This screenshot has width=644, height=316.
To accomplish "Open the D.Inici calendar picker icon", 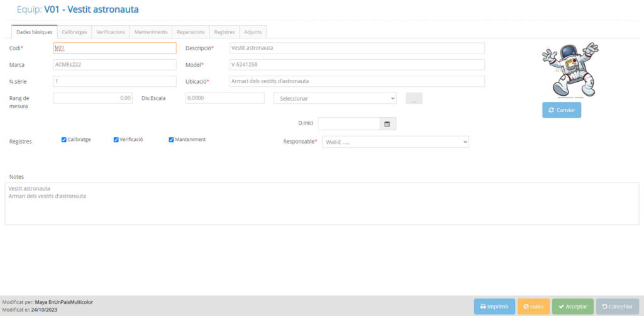I will tap(387, 123).
